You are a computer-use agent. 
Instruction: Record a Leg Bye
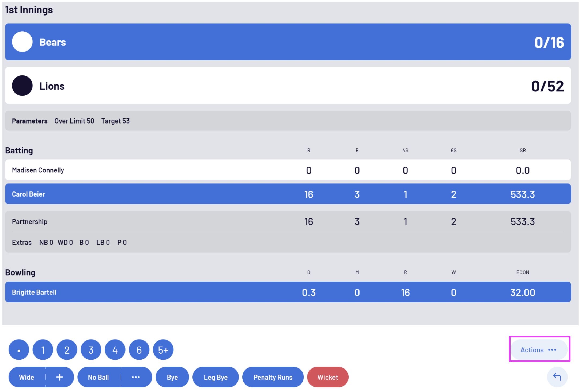pos(216,377)
